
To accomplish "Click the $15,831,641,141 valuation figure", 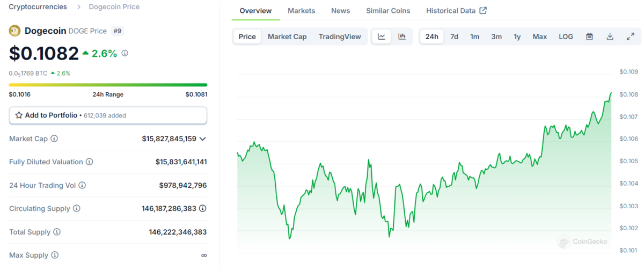I will point(181,162).
